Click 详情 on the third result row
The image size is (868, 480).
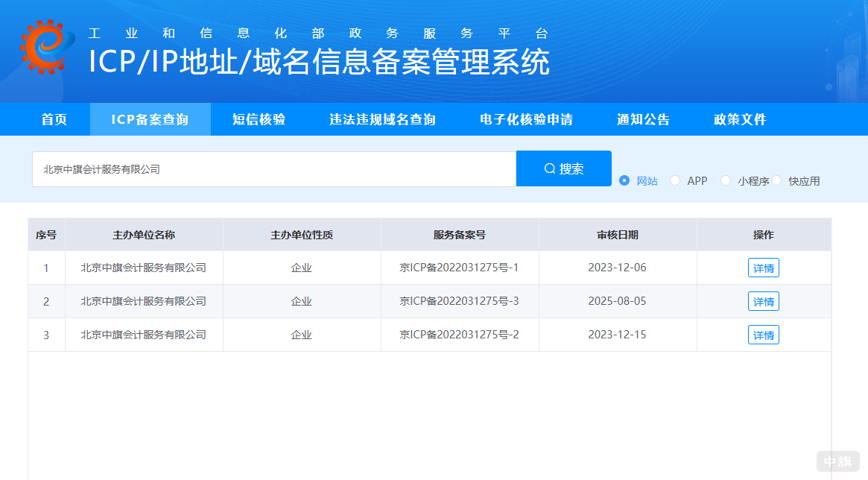[763, 335]
